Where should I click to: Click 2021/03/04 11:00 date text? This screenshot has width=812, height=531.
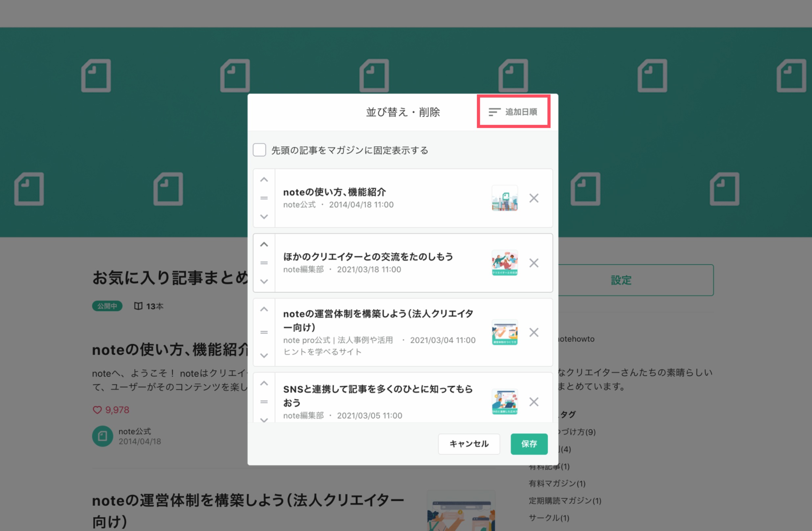coord(442,340)
